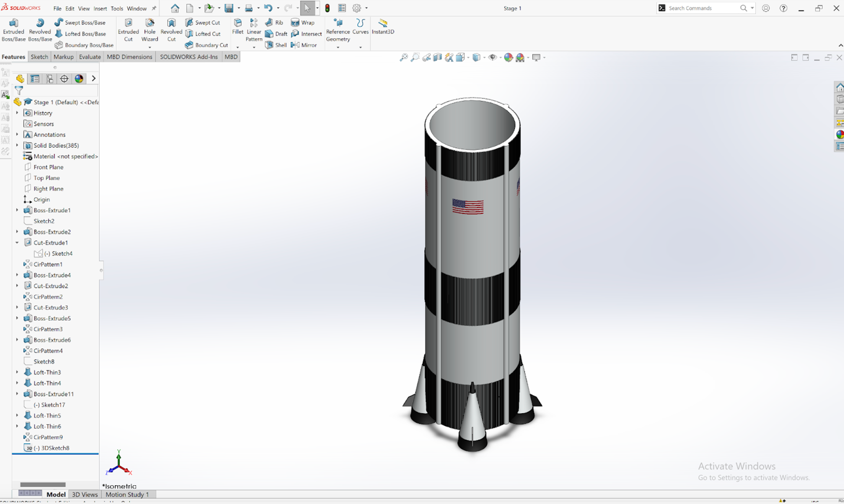The height and width of the screenshot is (504, 844).
Task: Open the Linear Pattern dropdown arrow
Action: tap(254, 47)
